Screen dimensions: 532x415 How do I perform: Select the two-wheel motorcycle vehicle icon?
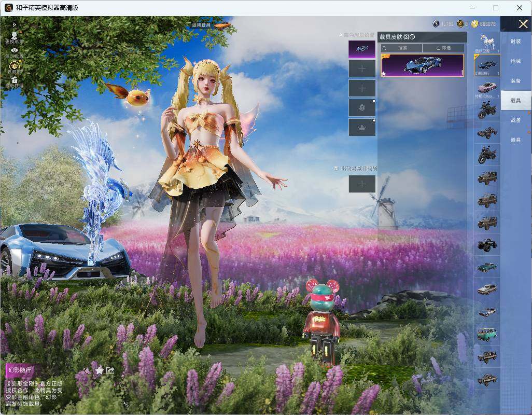487,110
